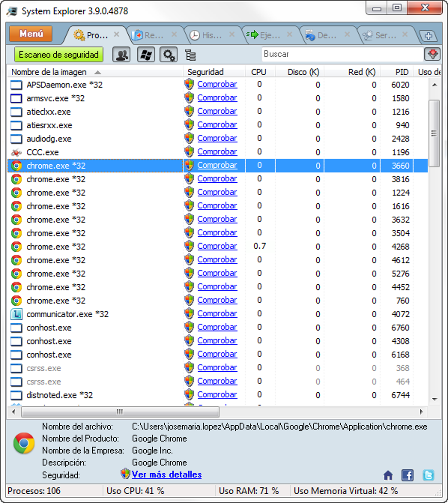Viewport: 448px width, 503px height.
Task: Open the Menú dropdown
Action: 30,33
